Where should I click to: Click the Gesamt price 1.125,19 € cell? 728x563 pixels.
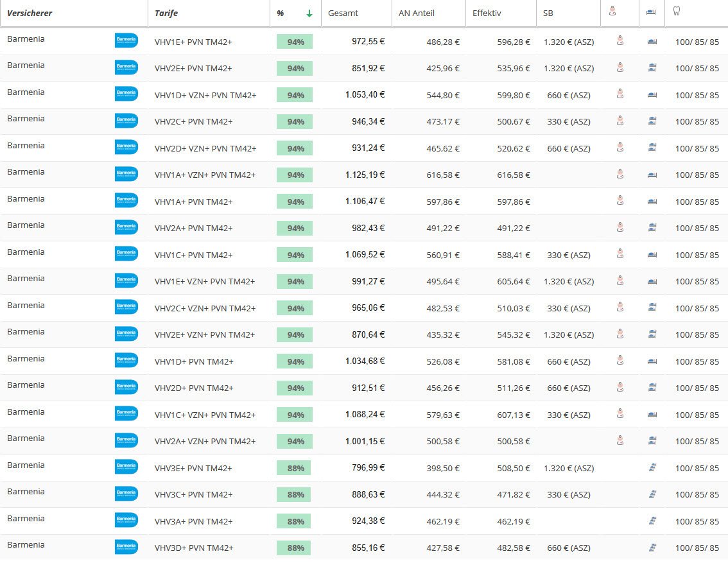tap(365, 175)
